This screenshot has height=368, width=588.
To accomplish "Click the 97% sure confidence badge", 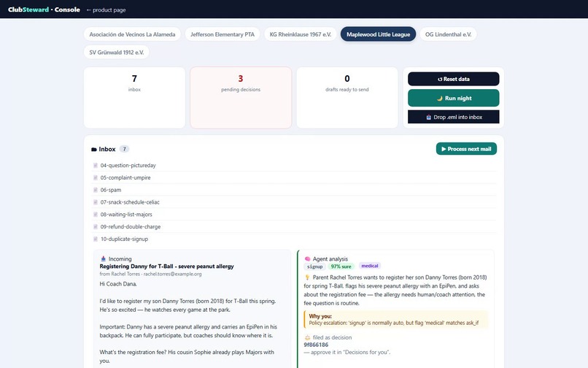I will click(x=341, y=267).
